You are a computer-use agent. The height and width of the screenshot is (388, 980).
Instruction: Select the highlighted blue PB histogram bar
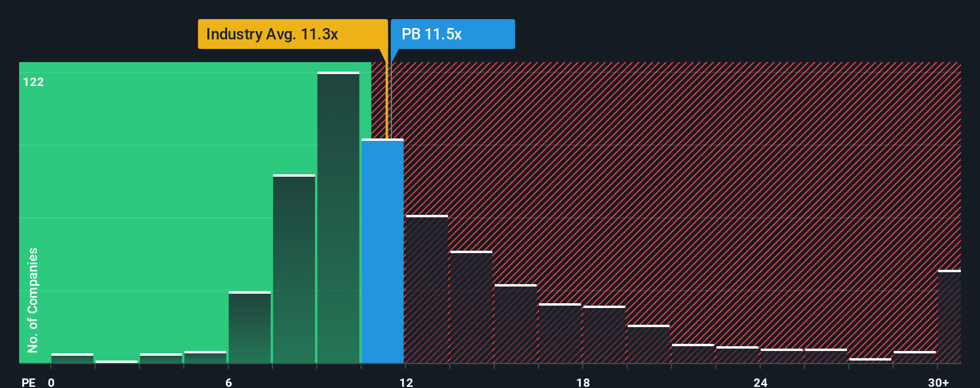[382, 251]
